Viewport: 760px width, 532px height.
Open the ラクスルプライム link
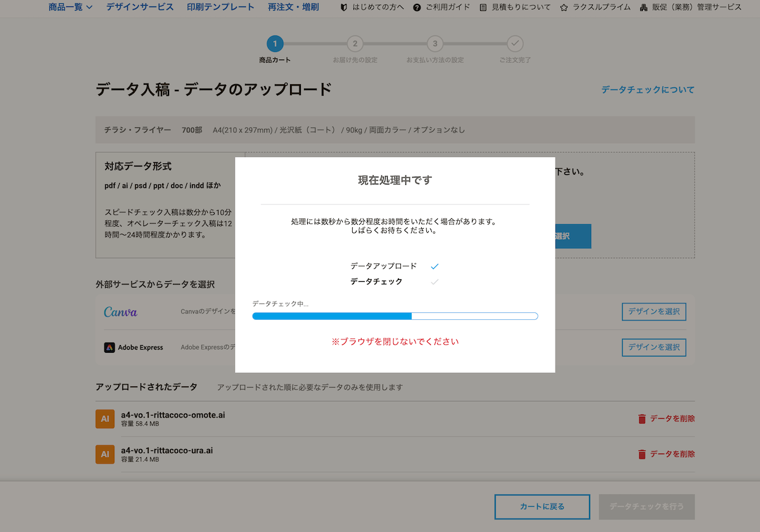(x=601, y=8)
